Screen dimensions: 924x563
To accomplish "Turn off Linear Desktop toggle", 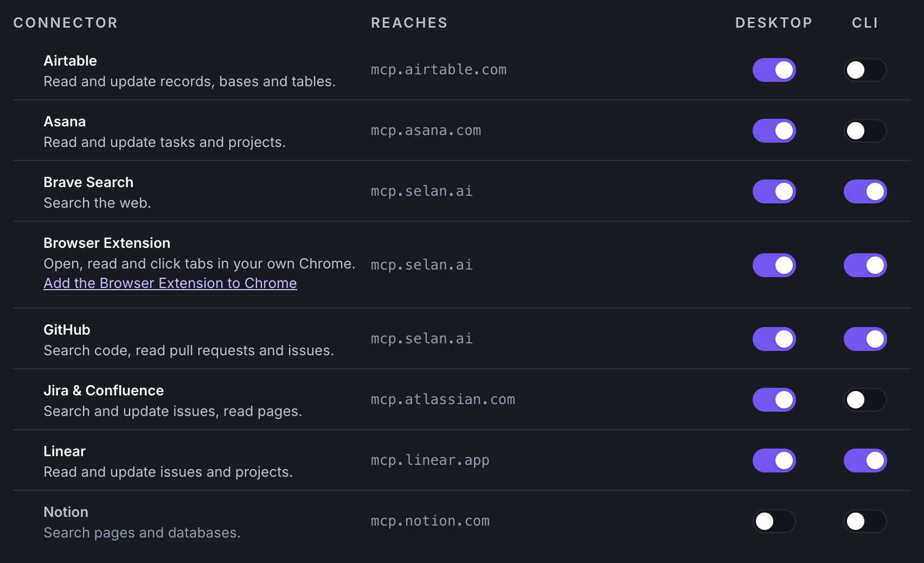I will click(774, 460).
